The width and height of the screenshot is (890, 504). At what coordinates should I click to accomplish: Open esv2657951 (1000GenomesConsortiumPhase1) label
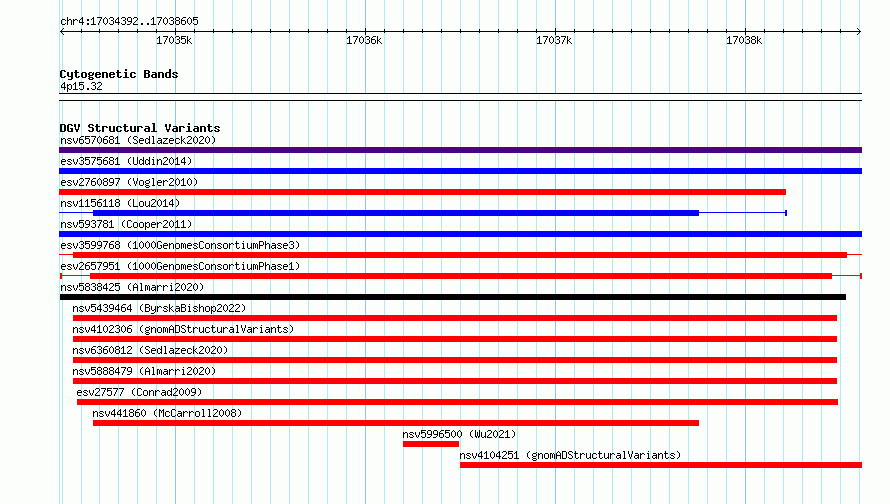click(x=180, y=266)
